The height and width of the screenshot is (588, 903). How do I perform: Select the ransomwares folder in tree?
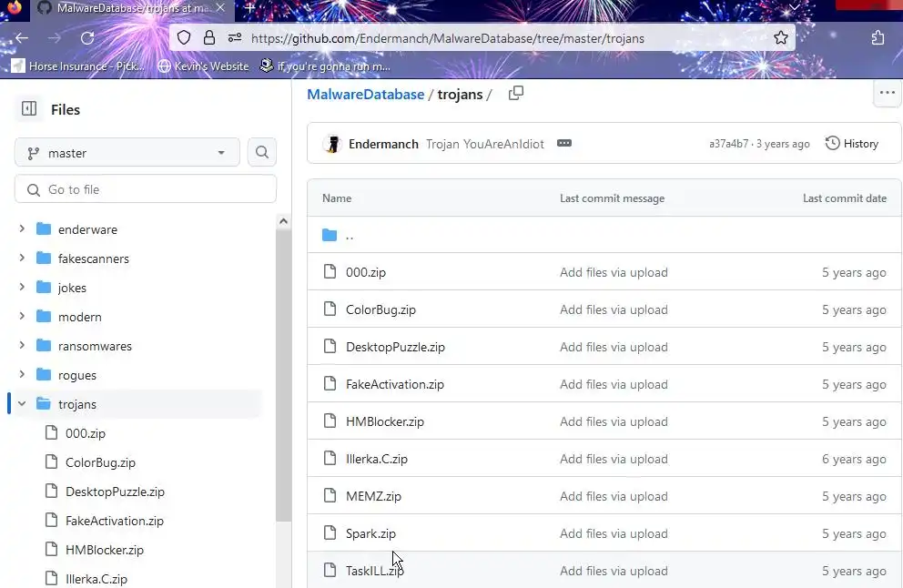coord(95,346)
